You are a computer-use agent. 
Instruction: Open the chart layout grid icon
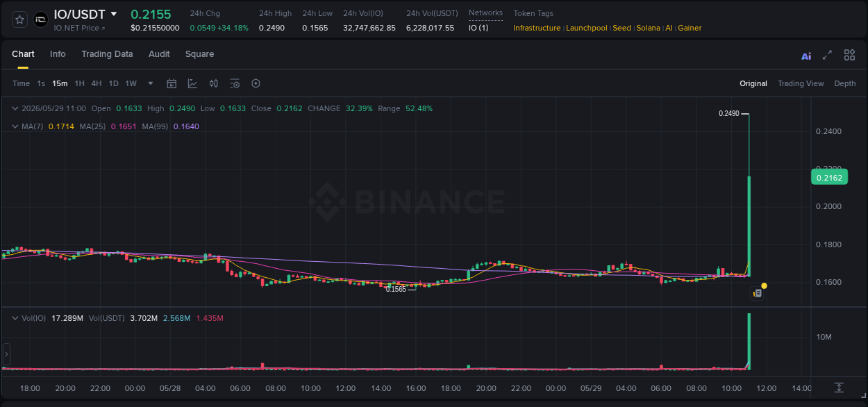[849, 56]
